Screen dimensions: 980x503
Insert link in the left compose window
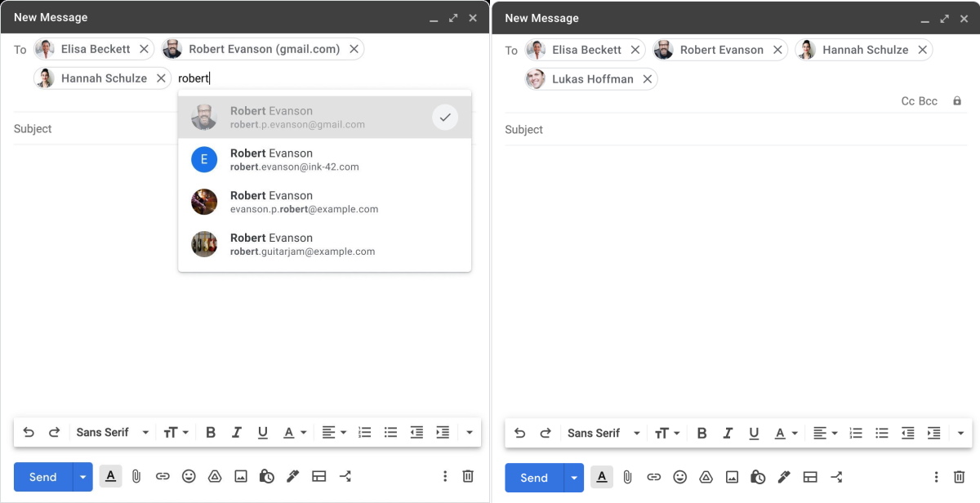coord(163,476)
